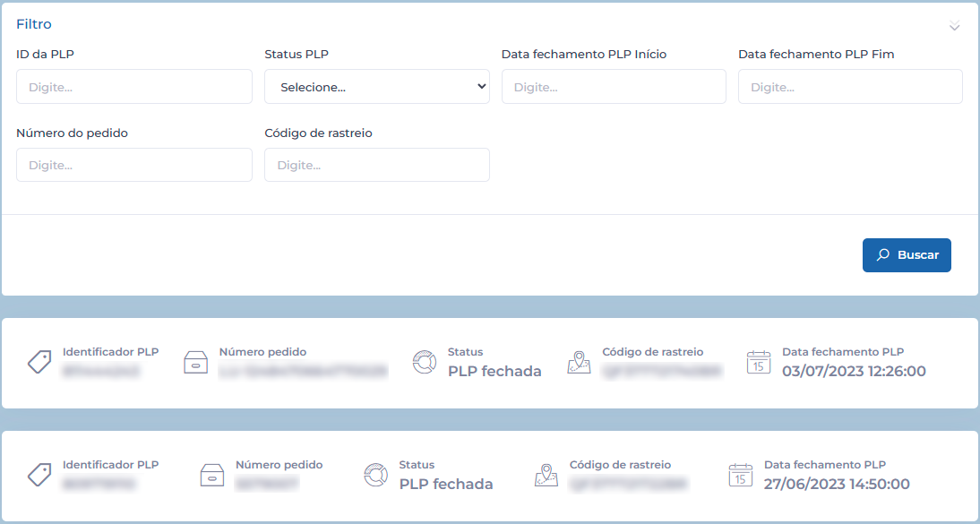
Task: Focus the Número do pedido input
Action: click(x=134, y=165)
